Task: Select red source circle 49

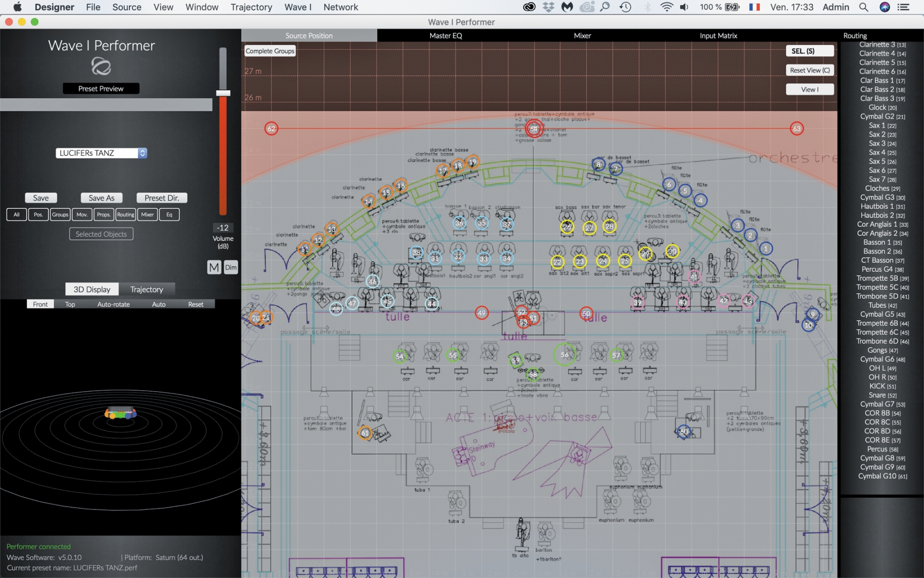Action: pyautogui.click(x=481, y=313)
